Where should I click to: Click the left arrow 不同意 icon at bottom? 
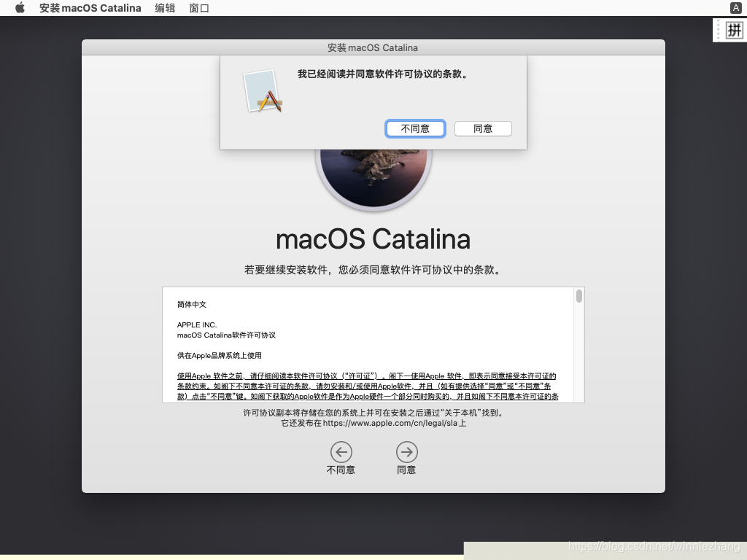[341, 452]
